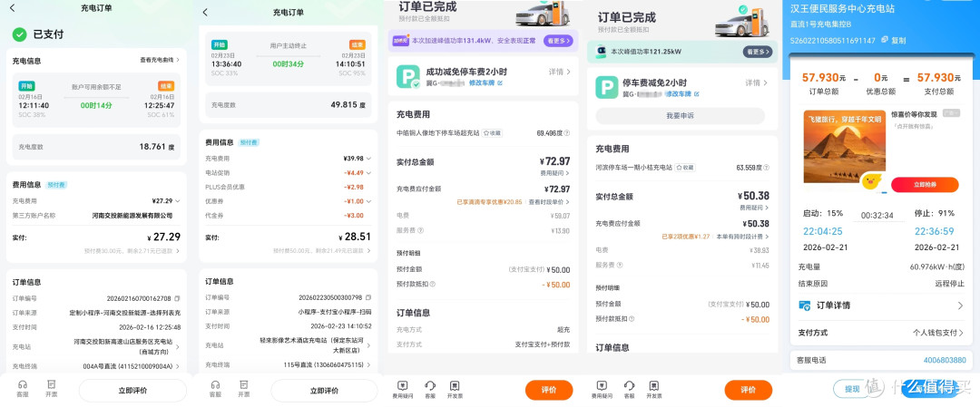This screenshot has width=980, height=407.
Task: Expand 充电费用 ¥39.98 chevron
Action: 368,158
